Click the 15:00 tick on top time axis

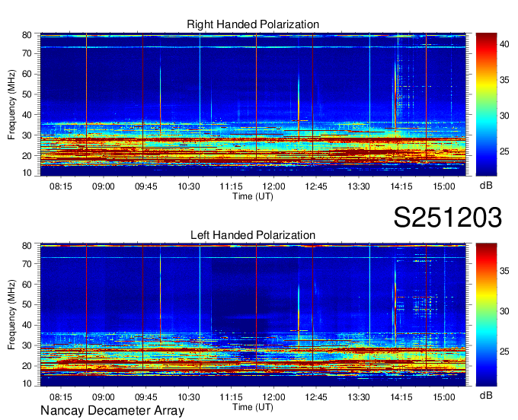[x=444, y=186]
